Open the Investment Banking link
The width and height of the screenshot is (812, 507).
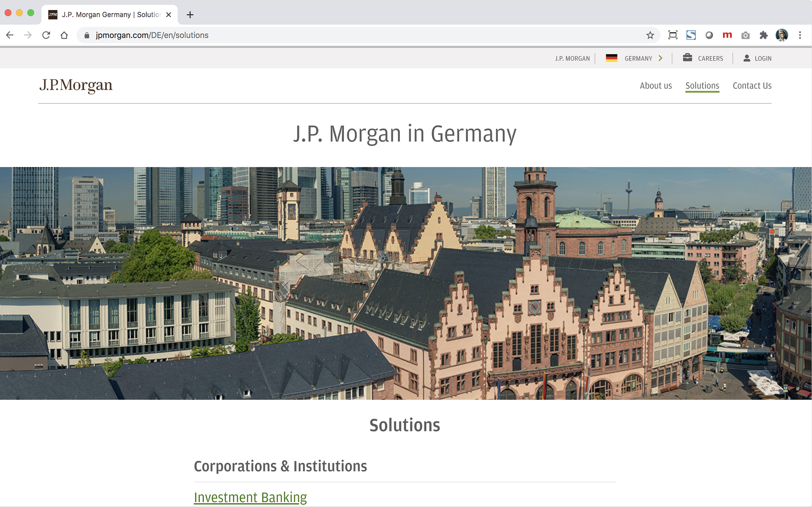(250, 497)
